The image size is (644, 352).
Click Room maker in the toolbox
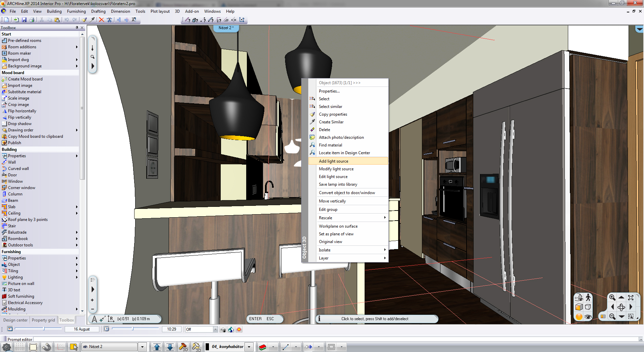[19, 53]
